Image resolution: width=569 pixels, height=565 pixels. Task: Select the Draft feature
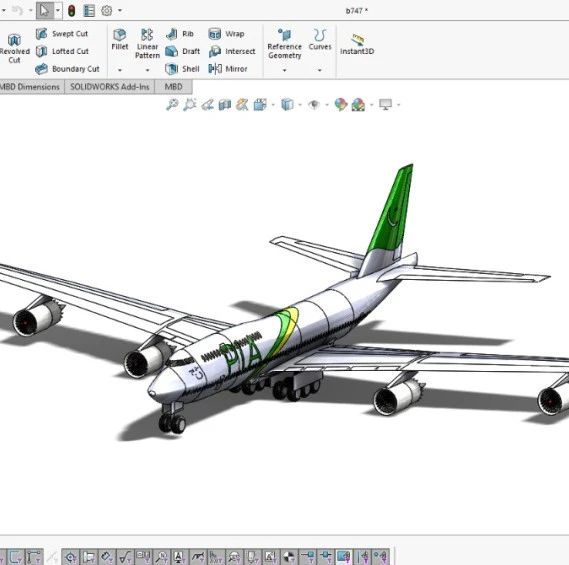(183, 51)
